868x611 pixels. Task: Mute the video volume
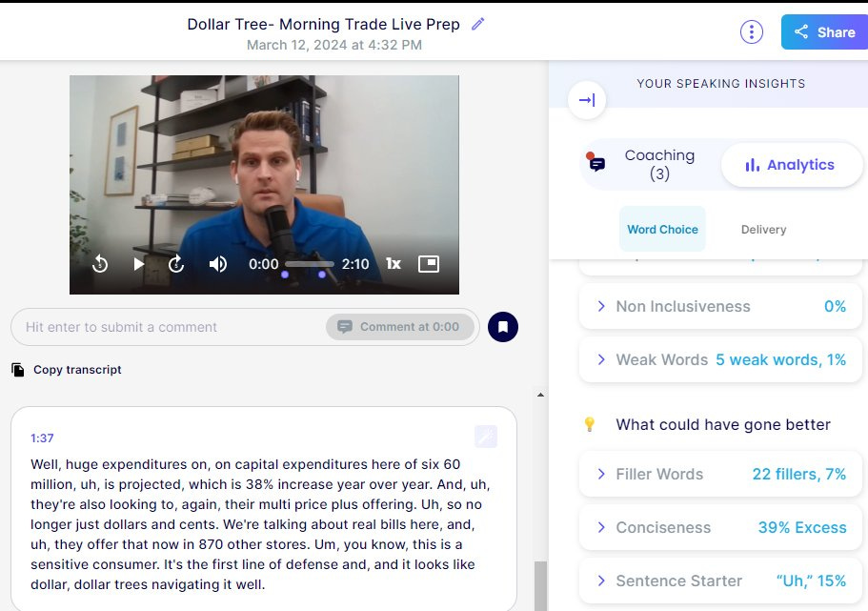217,264
